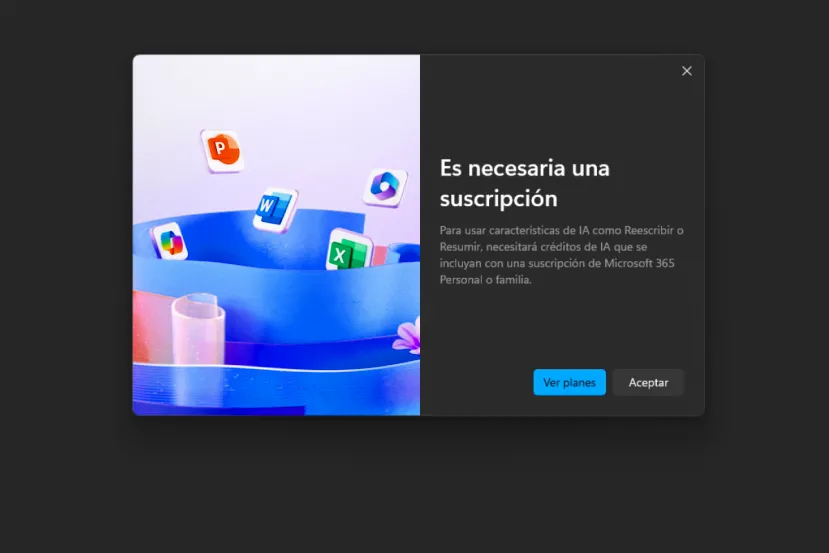Click the blue-purple Microsoft 365 icon
Viewport: 829px width, 553px height.
click(x=385, y=187)
